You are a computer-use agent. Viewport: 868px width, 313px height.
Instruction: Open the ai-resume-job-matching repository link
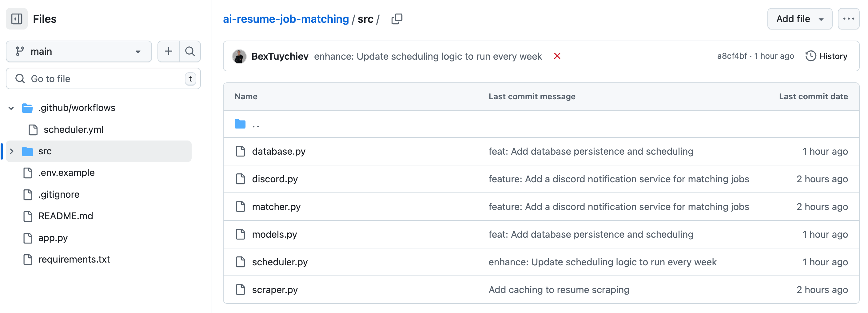[286, 19]
